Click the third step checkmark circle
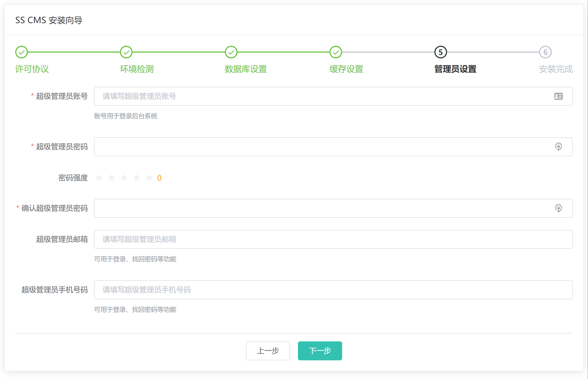Screen dimensions: 588x379 [231, 52]
